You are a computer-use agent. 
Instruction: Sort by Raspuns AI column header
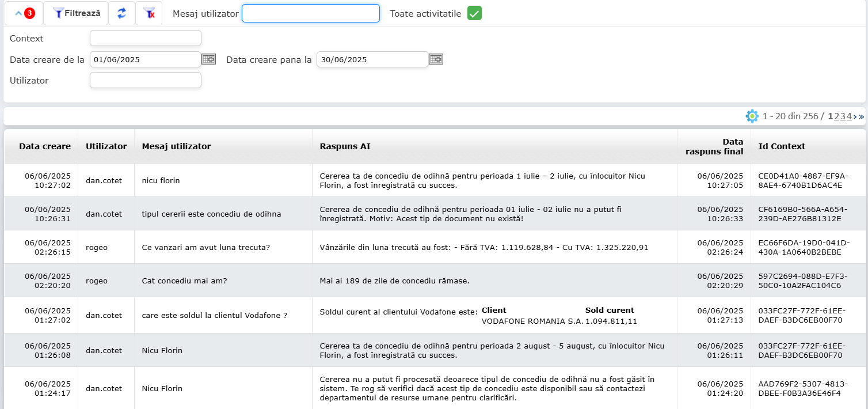click(345, 146)
